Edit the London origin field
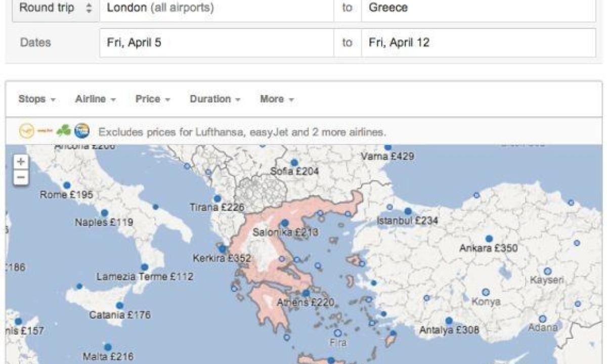The height and width of the screenshot is (364, 607). [x=216, y=9]
